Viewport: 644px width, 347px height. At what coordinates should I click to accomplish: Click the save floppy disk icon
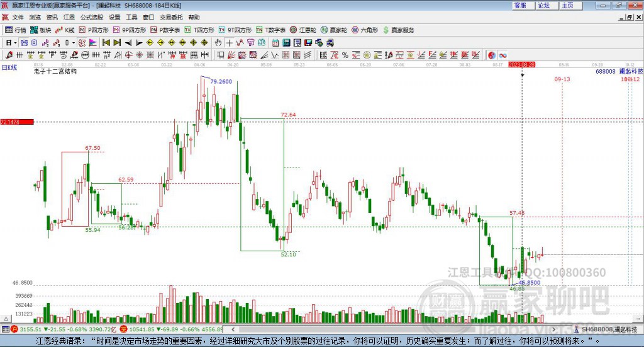309,43
